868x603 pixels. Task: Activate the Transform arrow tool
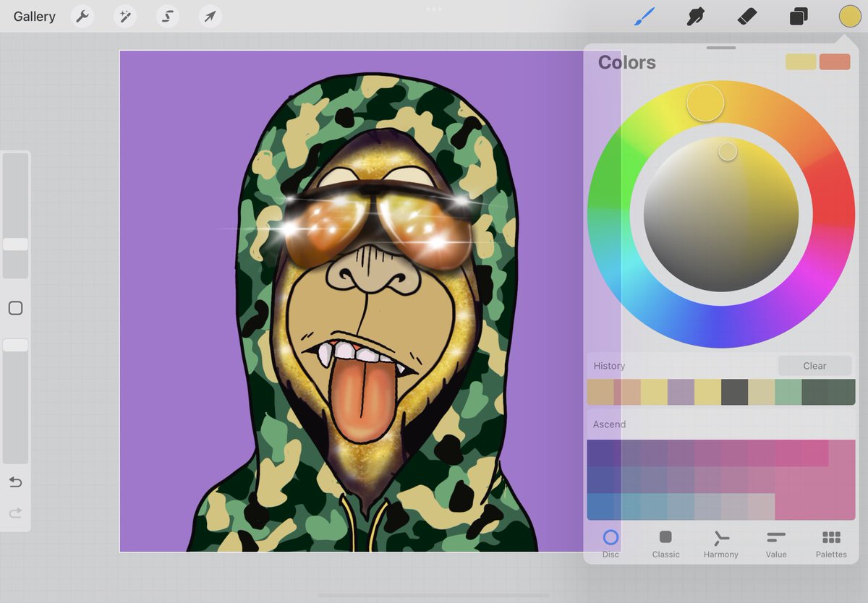click(x=210, y=16)
